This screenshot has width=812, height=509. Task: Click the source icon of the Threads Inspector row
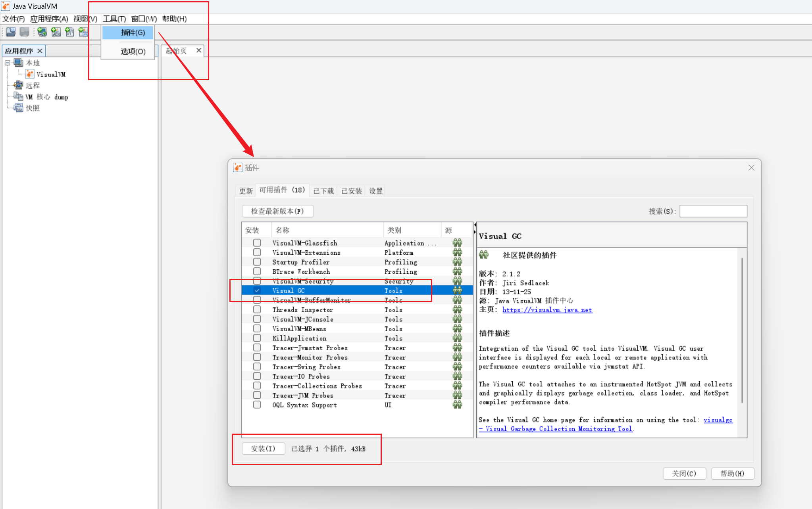pos(457,309)
